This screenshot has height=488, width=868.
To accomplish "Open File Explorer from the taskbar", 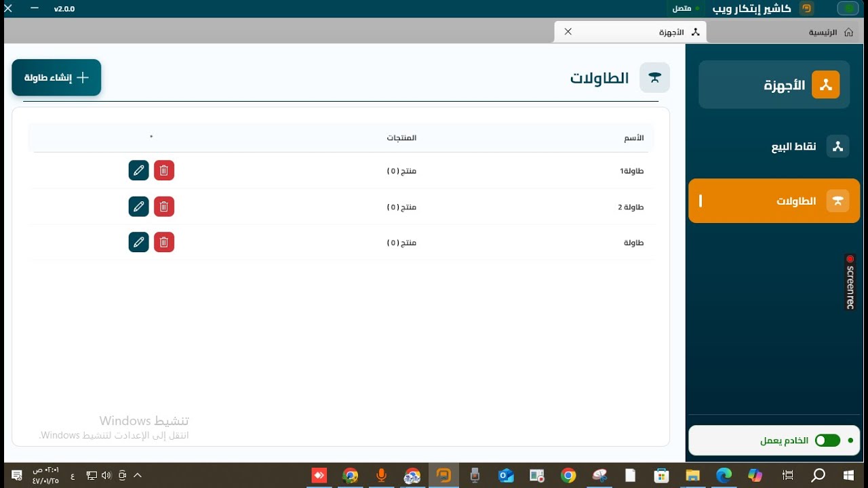I will click(692, 475).
